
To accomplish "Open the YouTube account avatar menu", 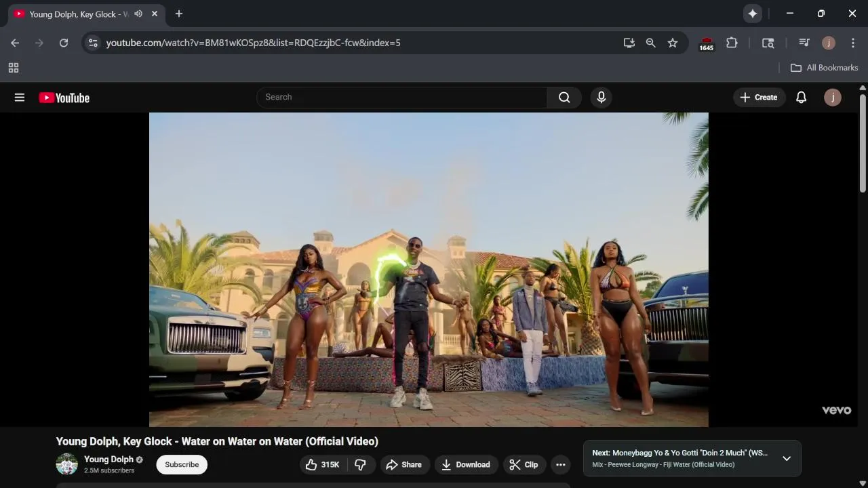I will (x=832, y=98).
